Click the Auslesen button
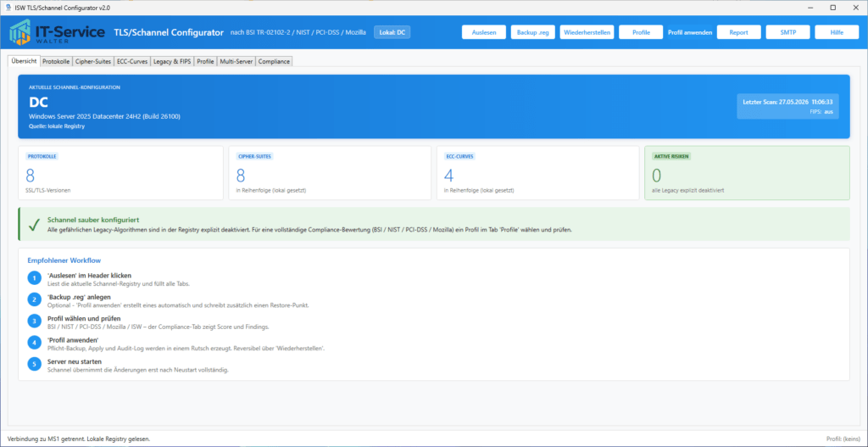The width and height of the screenshot is (868, 447). click(484, 32)
